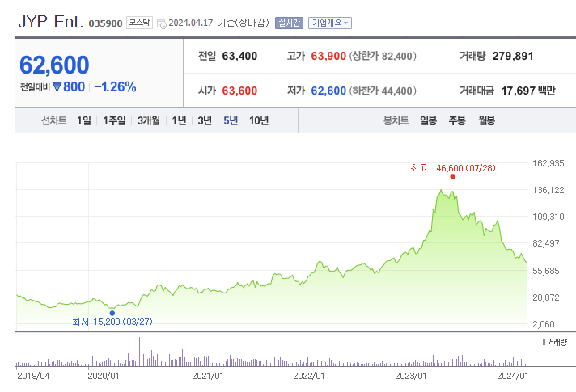This screenshot has width=576, height=392.
Task: Click the 162,935 y-axis label
Action: (548, 163)
